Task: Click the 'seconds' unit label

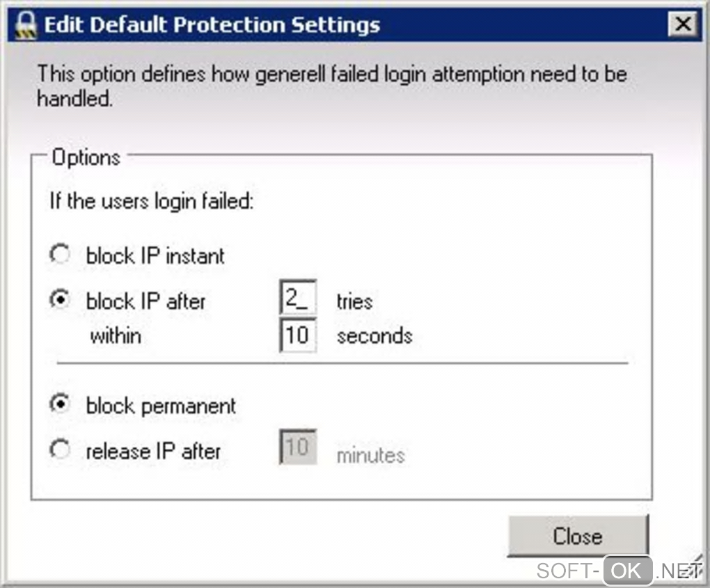Action: 374,336
